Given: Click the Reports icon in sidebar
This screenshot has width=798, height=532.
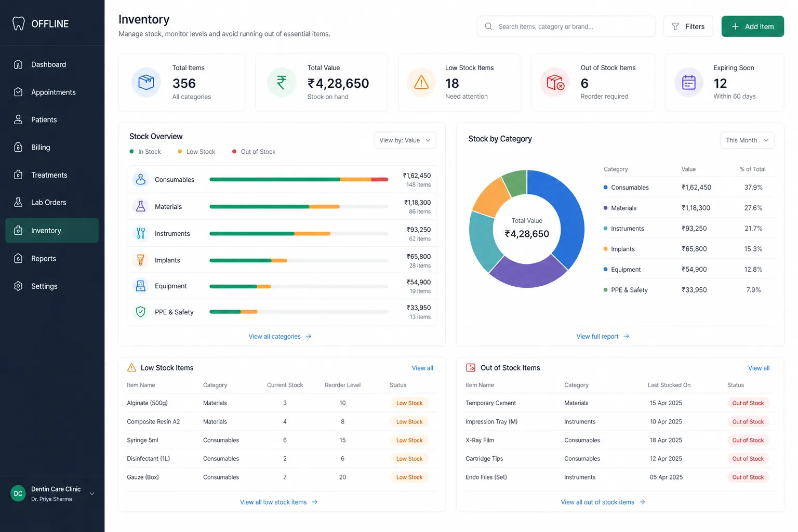Looking at the screenshot, I should point(18,258).
